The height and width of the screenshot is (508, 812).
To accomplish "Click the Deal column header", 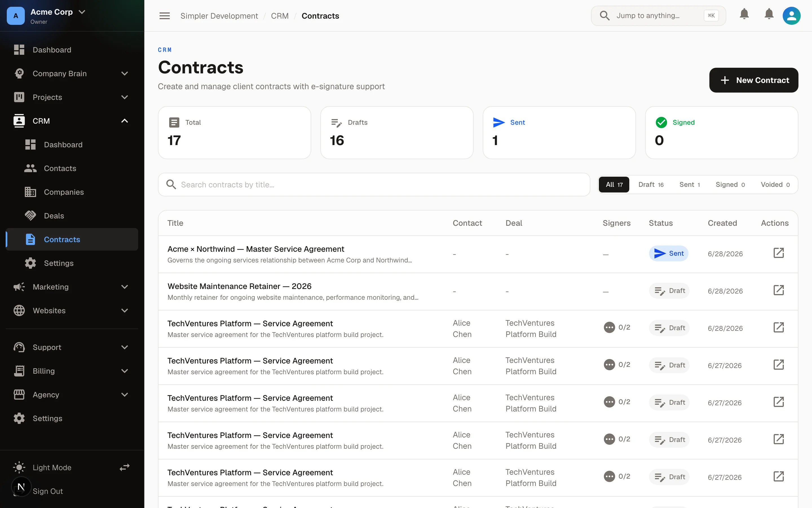I will 514,223.
